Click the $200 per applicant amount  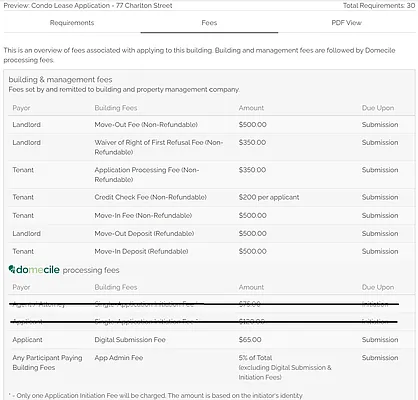[x=269, y=197]
